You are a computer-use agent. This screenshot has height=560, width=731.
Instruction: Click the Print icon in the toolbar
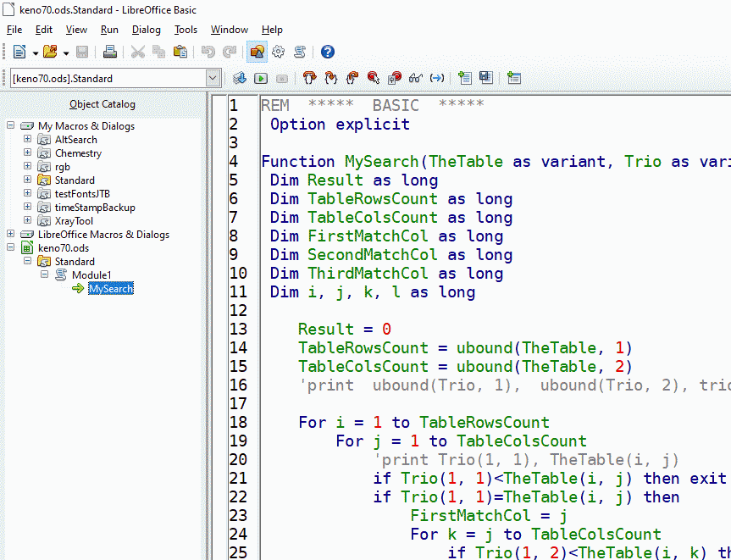(110, 52)
